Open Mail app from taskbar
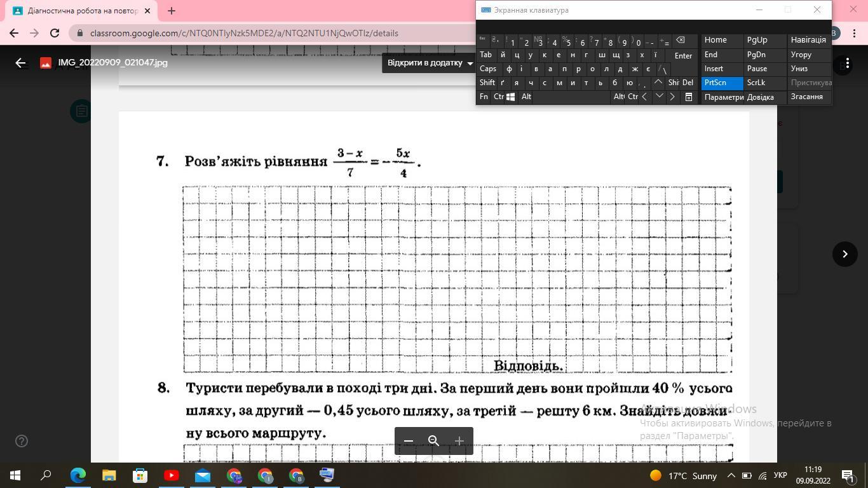Viewport: 868px width, 488px height. pos(202,475)
